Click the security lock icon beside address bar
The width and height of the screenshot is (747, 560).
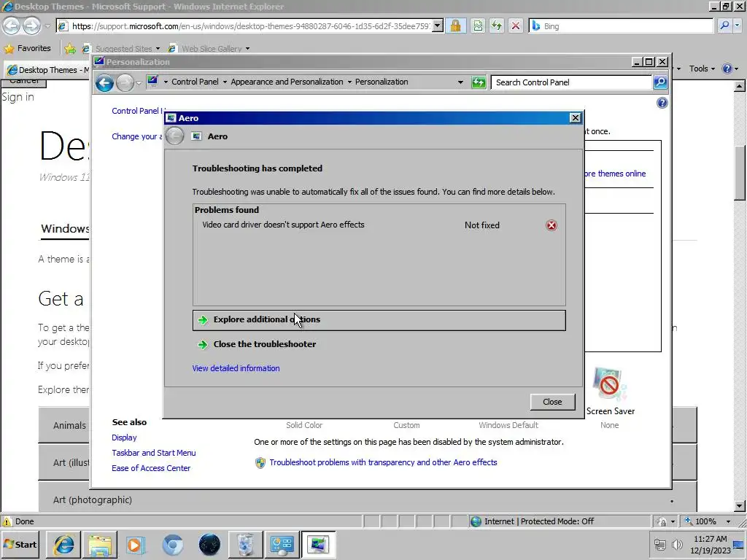[455, 26]
